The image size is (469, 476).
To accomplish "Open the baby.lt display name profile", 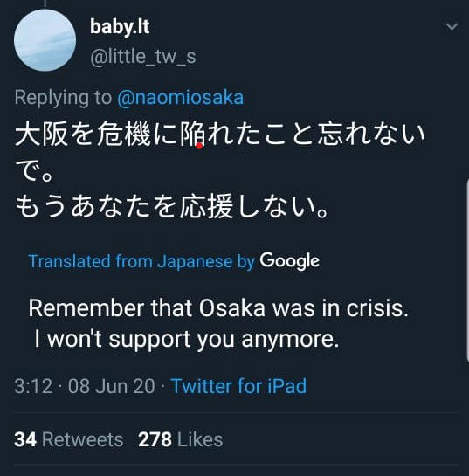I will pyautogui.click(x=120, y=27).
